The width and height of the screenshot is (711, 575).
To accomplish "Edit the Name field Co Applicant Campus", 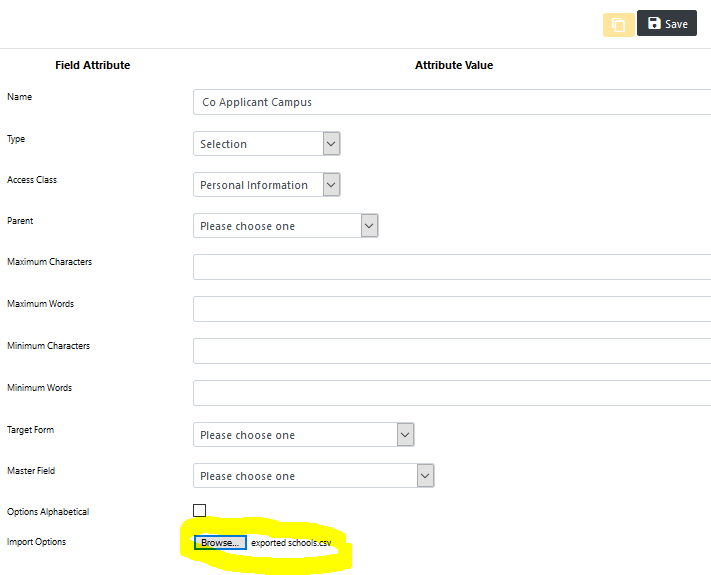I will tap(452, 102).
